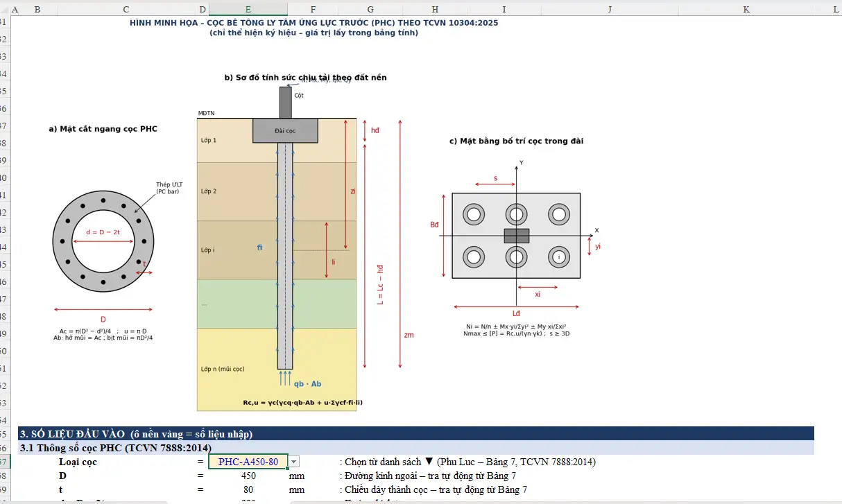Viewport: 842px width, 504px height.
Task: Select column K header
Action: click(746, 9)
